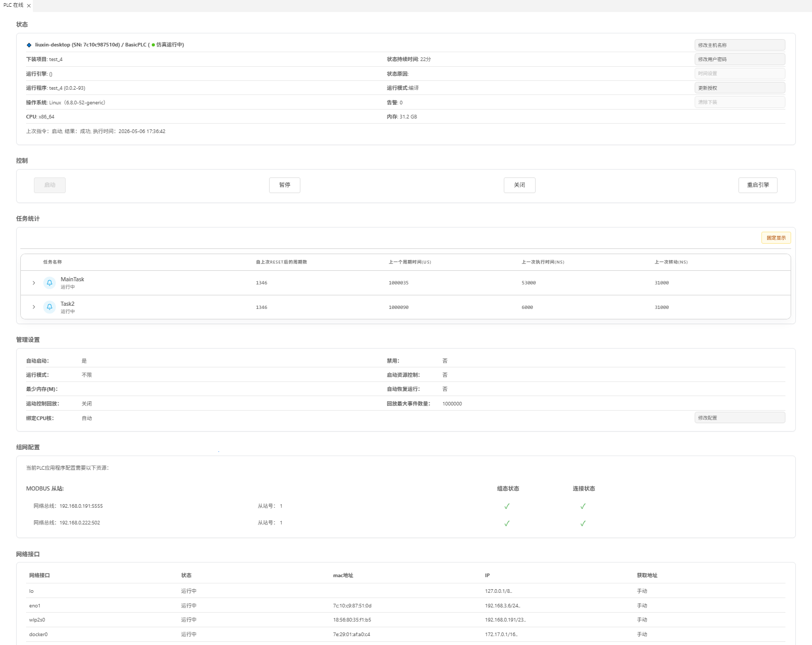Click mac地址 column header
The image size is (812, 645).
(343, 576)
